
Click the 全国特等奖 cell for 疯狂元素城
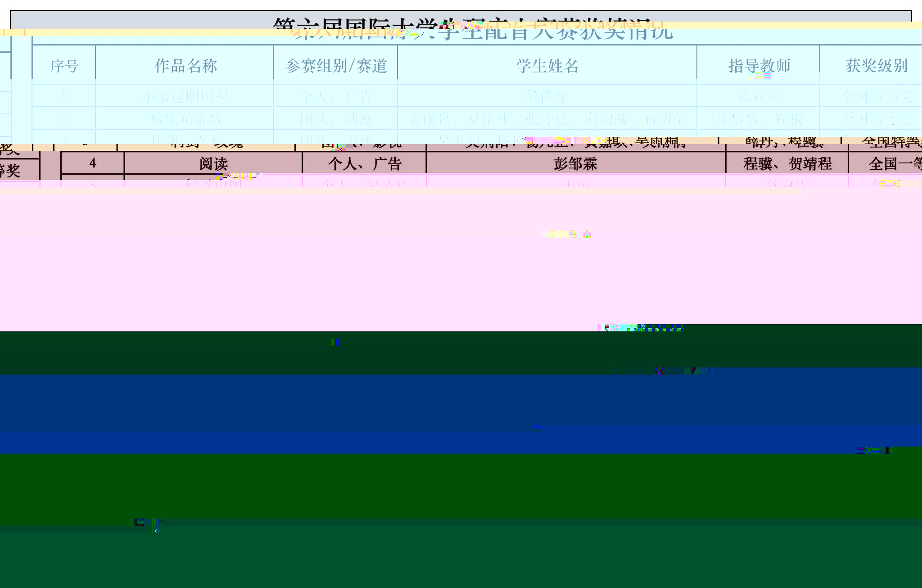[x=876, y=119]
